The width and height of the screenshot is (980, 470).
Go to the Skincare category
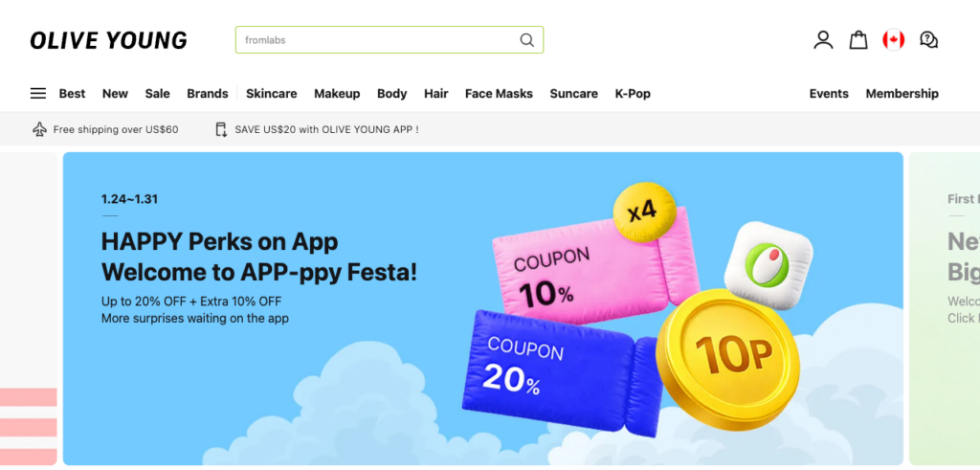(271, 94)
